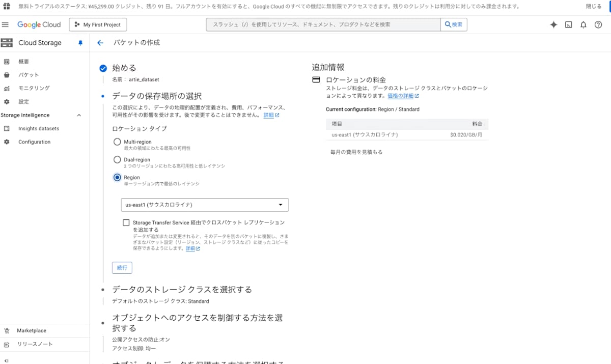The image size is (611, 364).
Task: Dismiss the banner with 閉じる
Action: point(594,7)
